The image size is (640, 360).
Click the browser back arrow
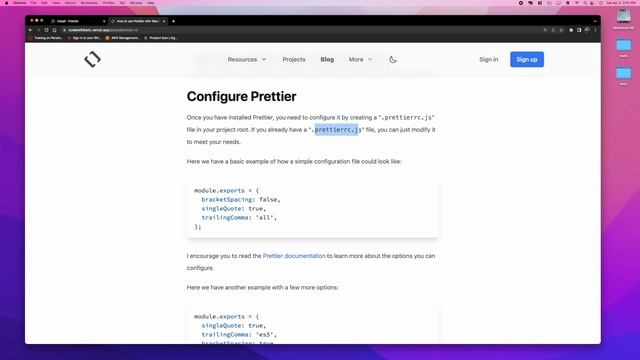click(x=31, y=30)
